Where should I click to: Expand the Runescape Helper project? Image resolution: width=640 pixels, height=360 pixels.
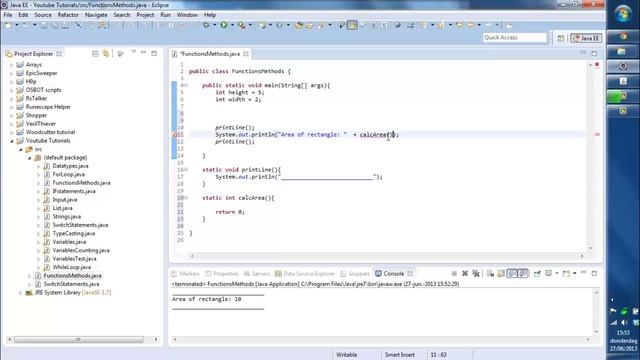(11, 107)
